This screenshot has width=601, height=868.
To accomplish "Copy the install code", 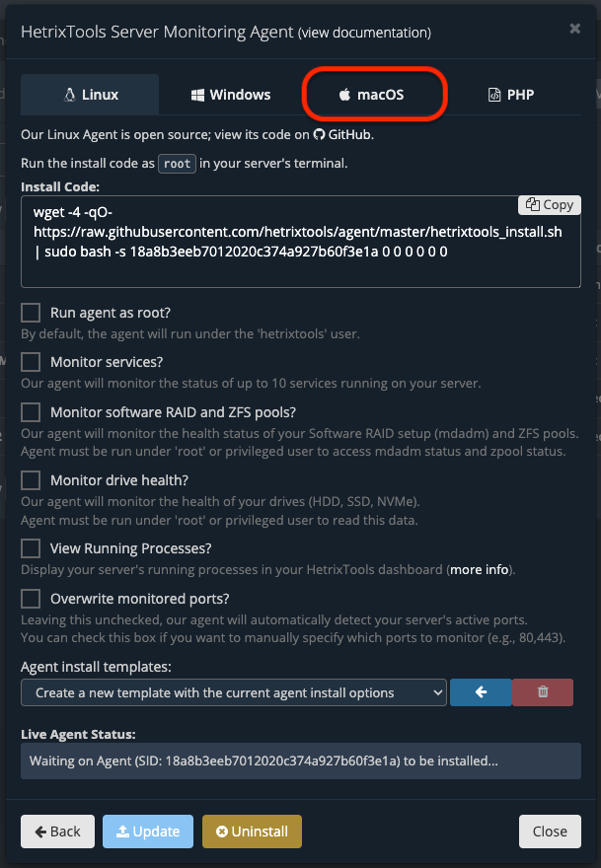I will [550, 204].
